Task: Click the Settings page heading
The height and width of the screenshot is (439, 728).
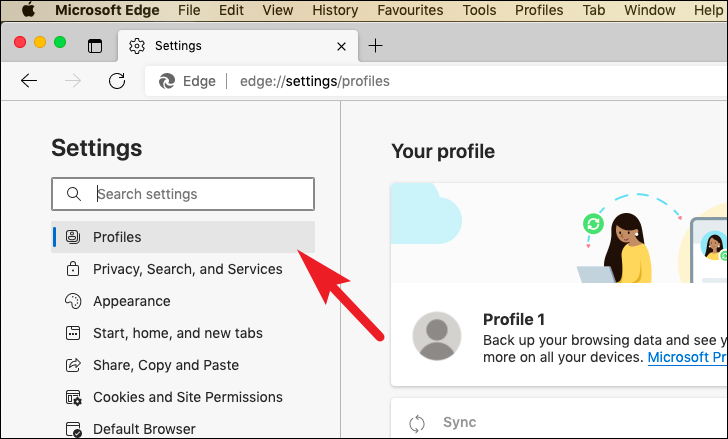Action: 97,148
